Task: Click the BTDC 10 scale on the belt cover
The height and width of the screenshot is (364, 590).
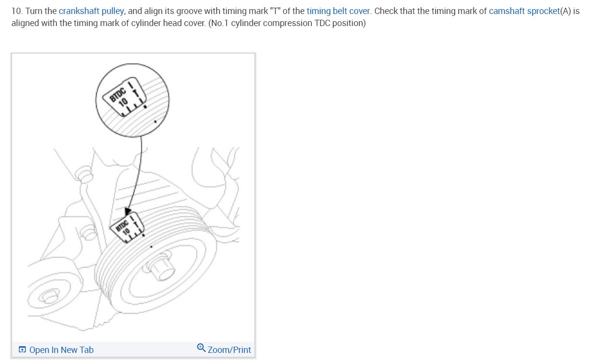Action: 129,225
